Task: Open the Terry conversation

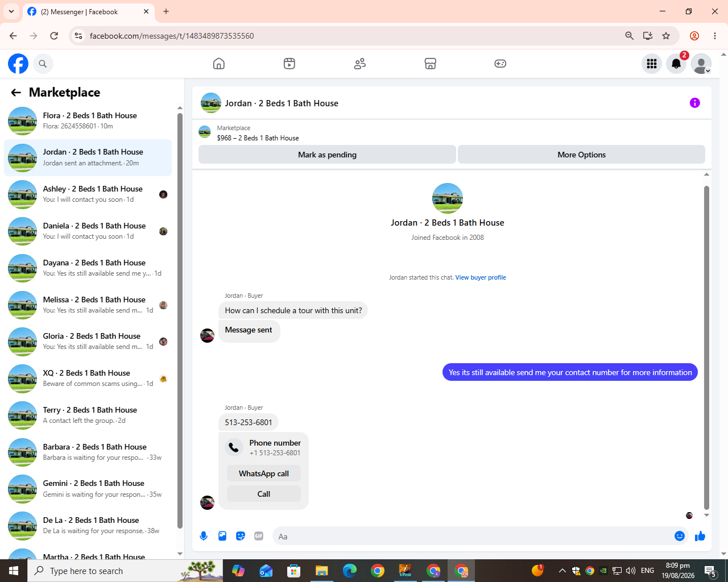Action: tap(88, 415)
